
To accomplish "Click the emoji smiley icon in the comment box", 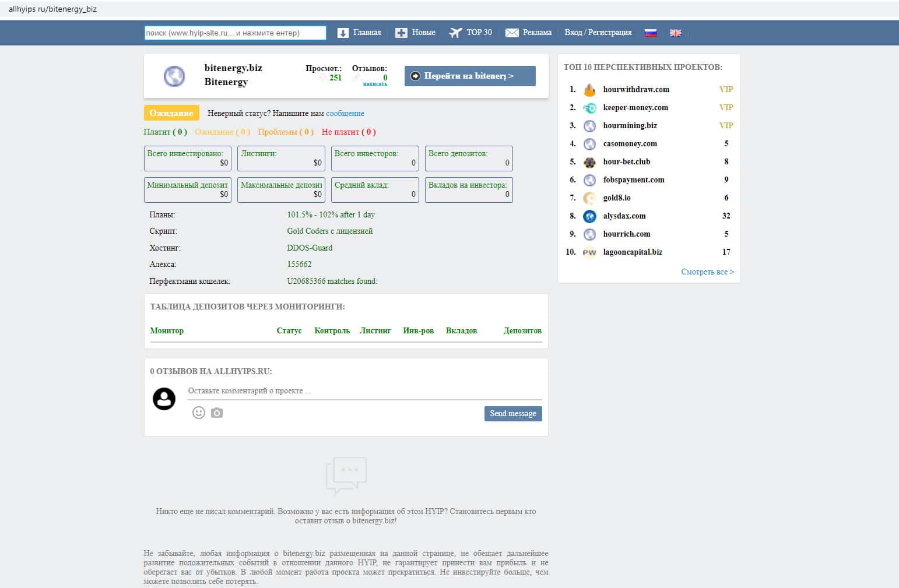I will (199, 413).
